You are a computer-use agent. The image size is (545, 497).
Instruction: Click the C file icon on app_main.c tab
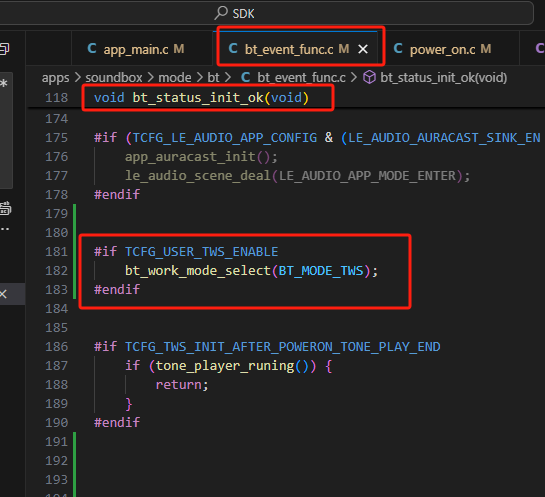click(x=92, y=48)
